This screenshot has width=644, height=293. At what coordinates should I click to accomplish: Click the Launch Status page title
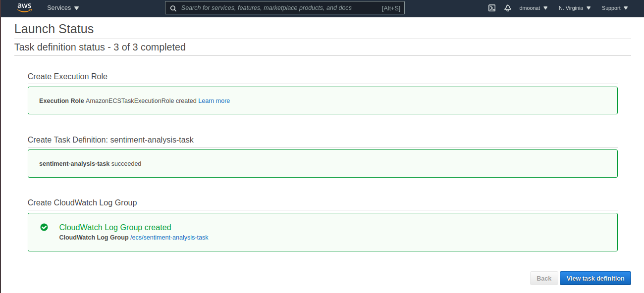click(x=54, y=29)
